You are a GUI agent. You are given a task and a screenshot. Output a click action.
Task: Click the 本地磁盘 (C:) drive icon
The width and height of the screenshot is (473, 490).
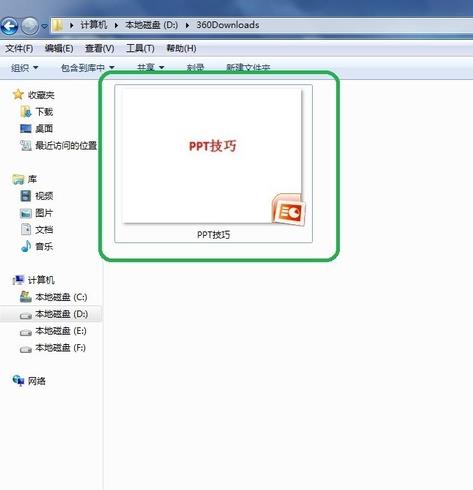coord(26,297)
